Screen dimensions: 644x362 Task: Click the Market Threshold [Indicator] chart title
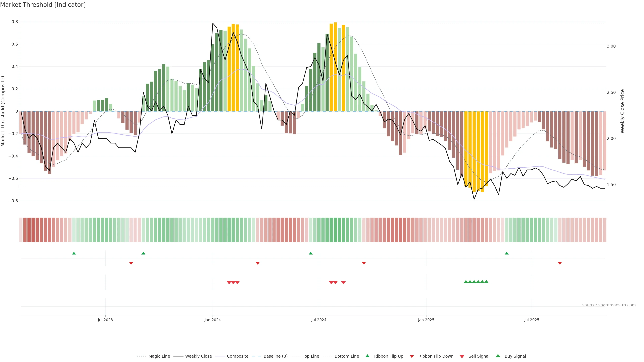43,5
